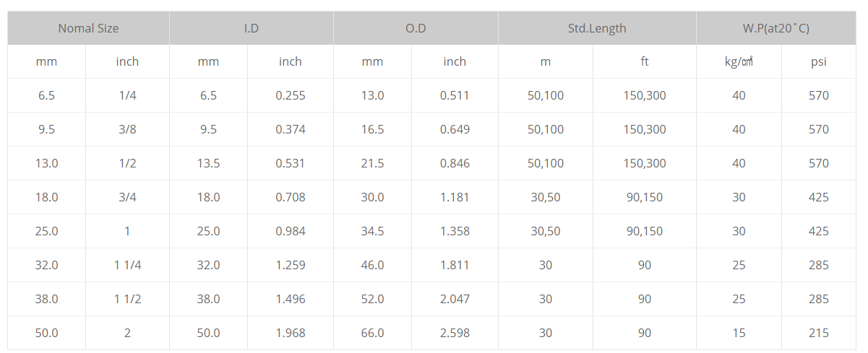Select the psi sub-header cell
The height and width of the screenshot is (353, 868).
click(819, 62)
